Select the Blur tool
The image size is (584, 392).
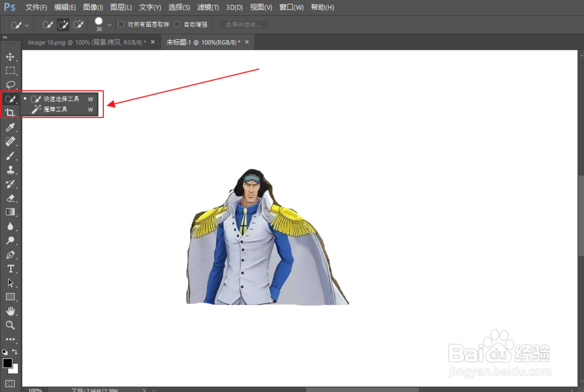click(x=10, y=226)
